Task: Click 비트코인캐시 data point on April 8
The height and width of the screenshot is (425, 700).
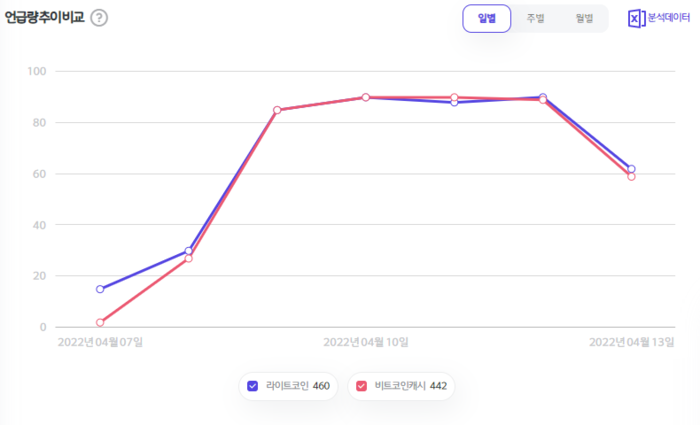Action: coord(188,259)
